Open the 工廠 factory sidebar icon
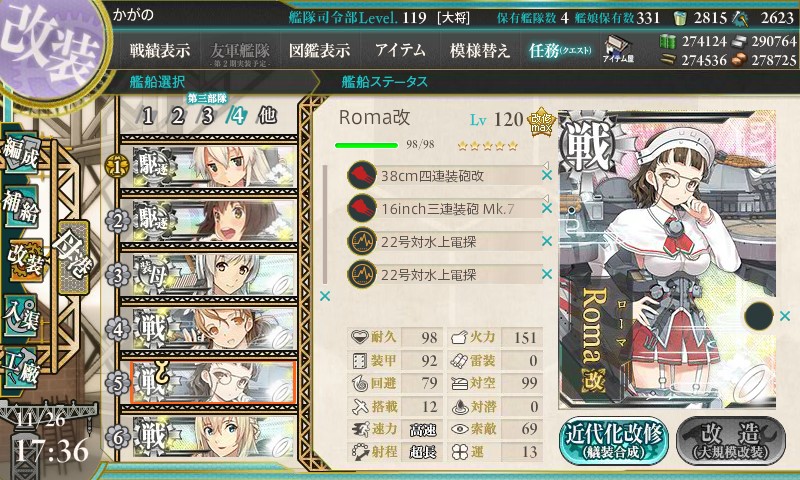Screen dimensions: 800x480 click(x=21, y=367)
